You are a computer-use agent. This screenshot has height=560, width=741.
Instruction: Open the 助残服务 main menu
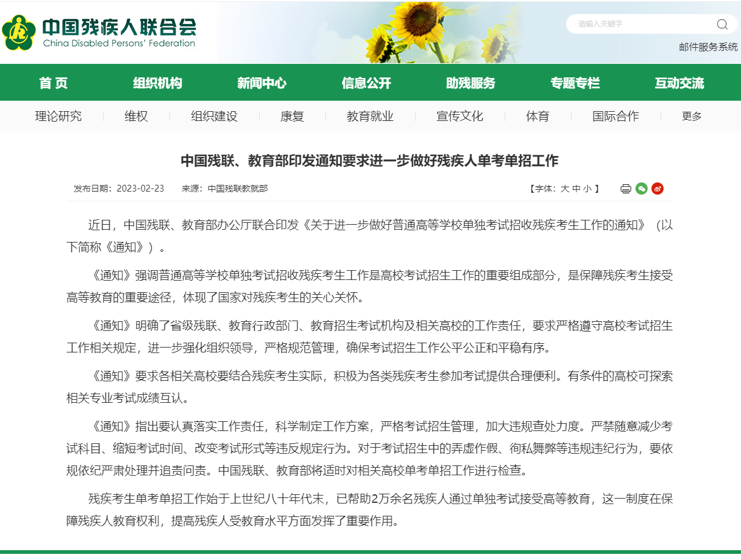(470, 83)
